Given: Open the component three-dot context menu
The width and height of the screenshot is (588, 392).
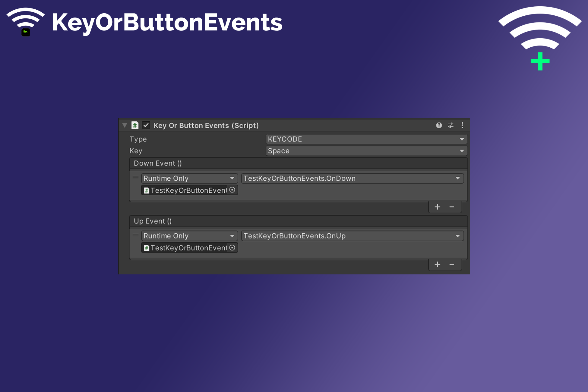Looking at the screenshot, I should click(462, 125).
